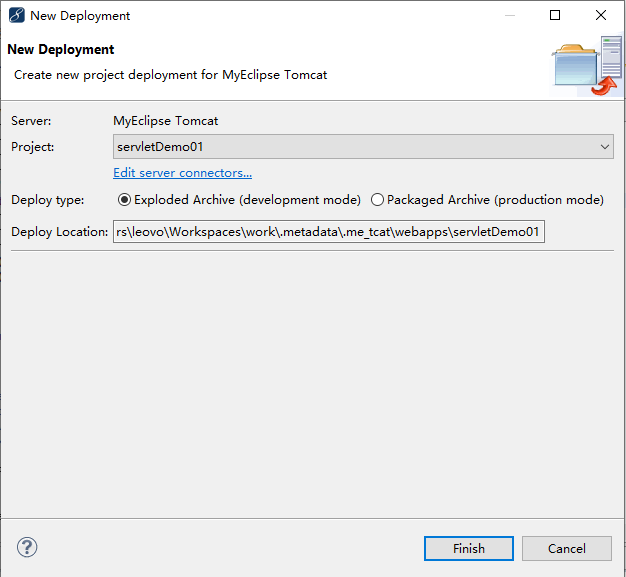
Task: Focus the Deploy Location text field
Action: coord(329,232)
